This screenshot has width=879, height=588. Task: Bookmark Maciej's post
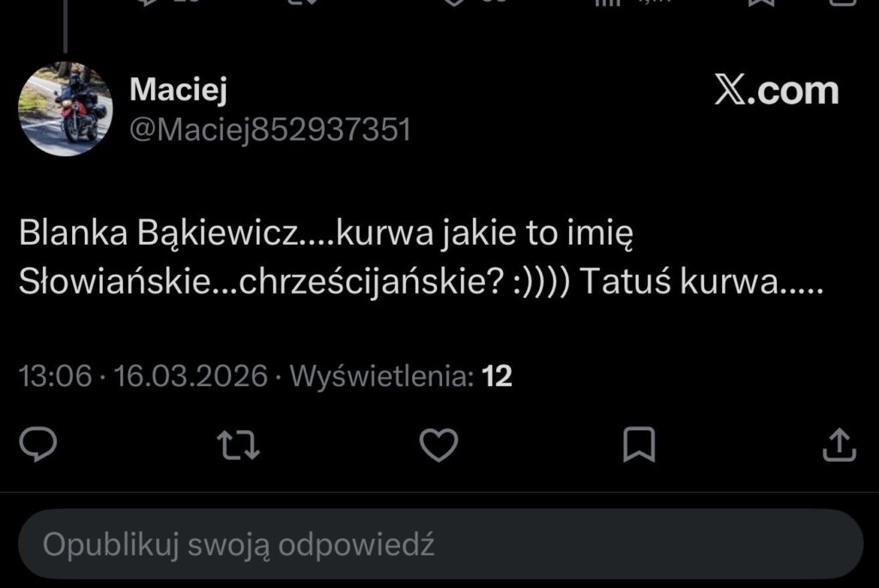pyautogui.click(x=639, y=444)
